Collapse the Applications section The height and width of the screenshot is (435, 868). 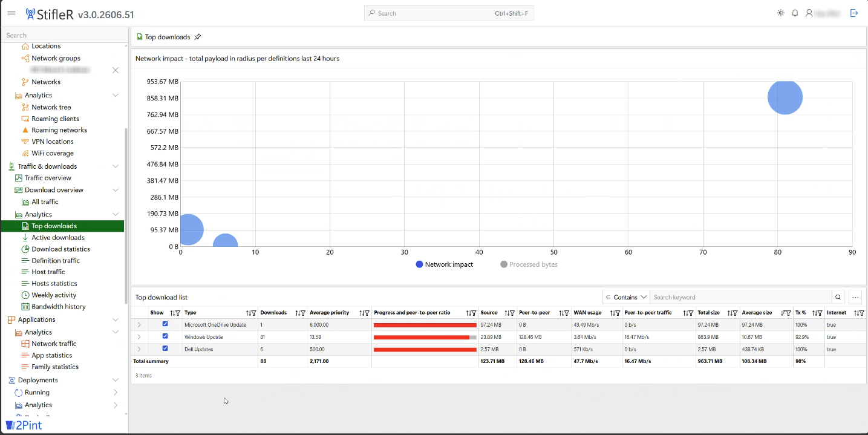pos(116,319)
